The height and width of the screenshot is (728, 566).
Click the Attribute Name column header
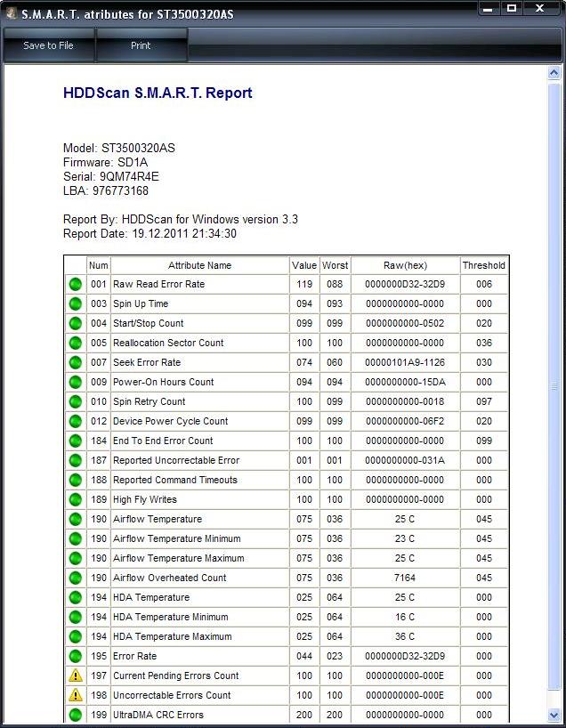(199, 265)
